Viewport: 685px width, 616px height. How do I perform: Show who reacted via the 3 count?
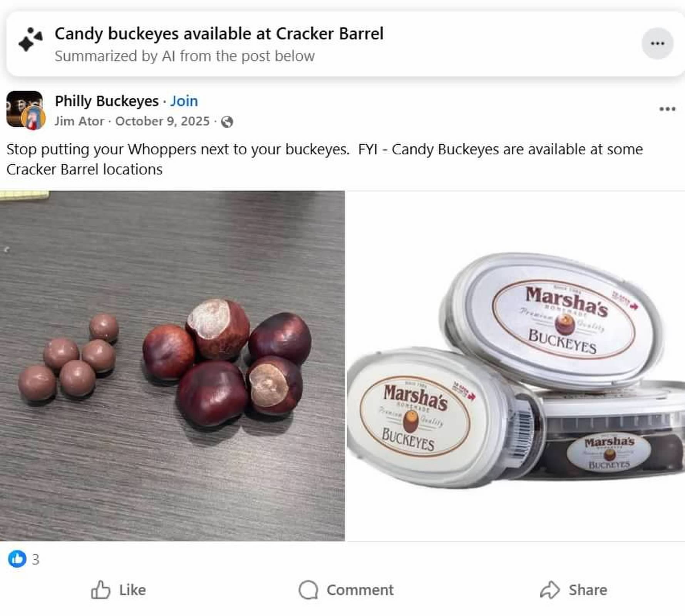[35, 559]
